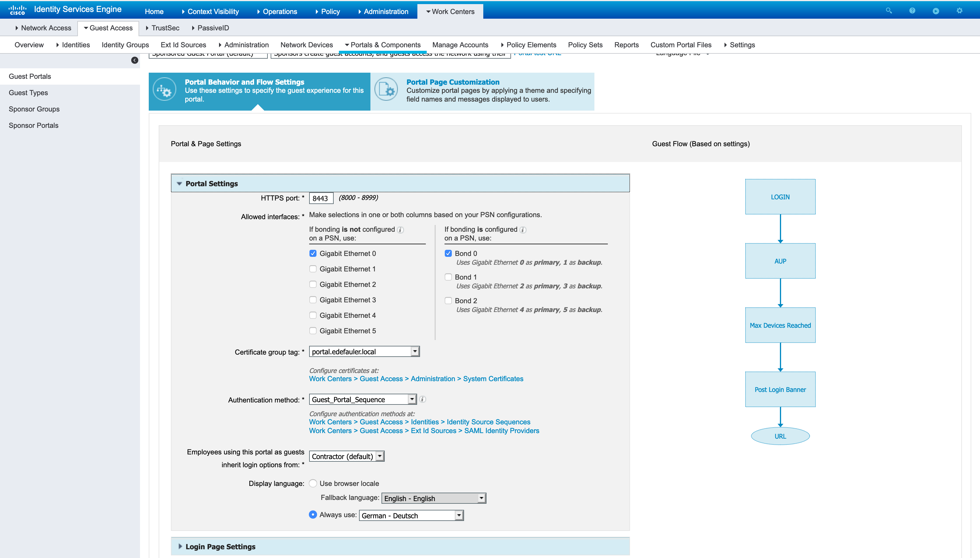Image resolution: width=980 pixels, height=558 pixels.
Task: Uncheck Gigabit Ethernet 0 checkbox
Action: click(313, 253)
